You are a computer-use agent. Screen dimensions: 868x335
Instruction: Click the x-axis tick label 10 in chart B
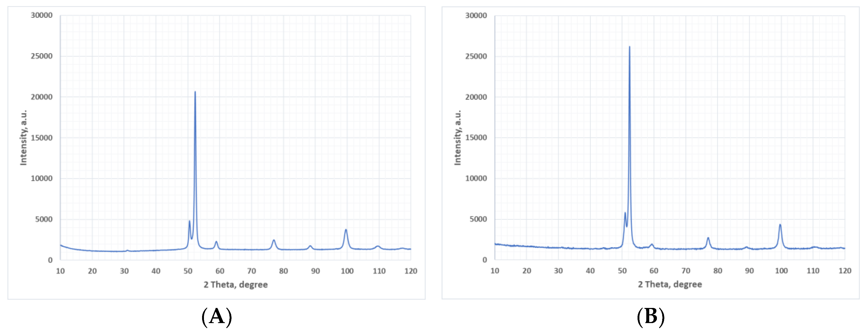(495, 271)
